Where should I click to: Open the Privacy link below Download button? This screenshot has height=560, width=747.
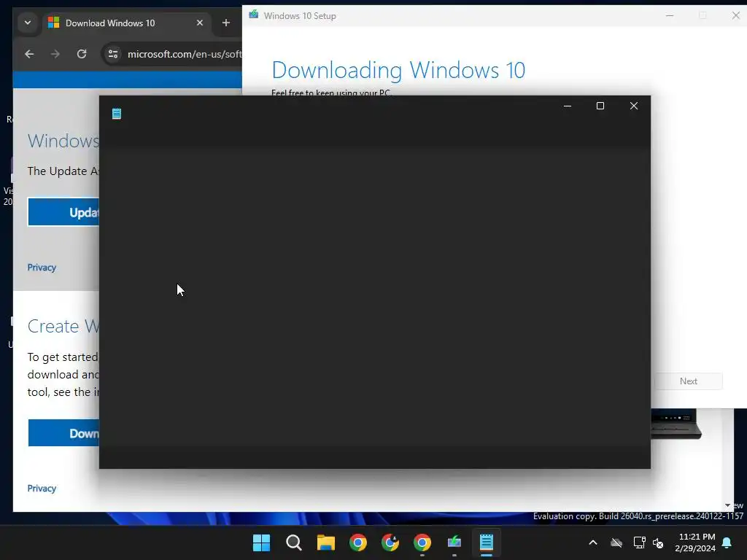pos(42,489)
